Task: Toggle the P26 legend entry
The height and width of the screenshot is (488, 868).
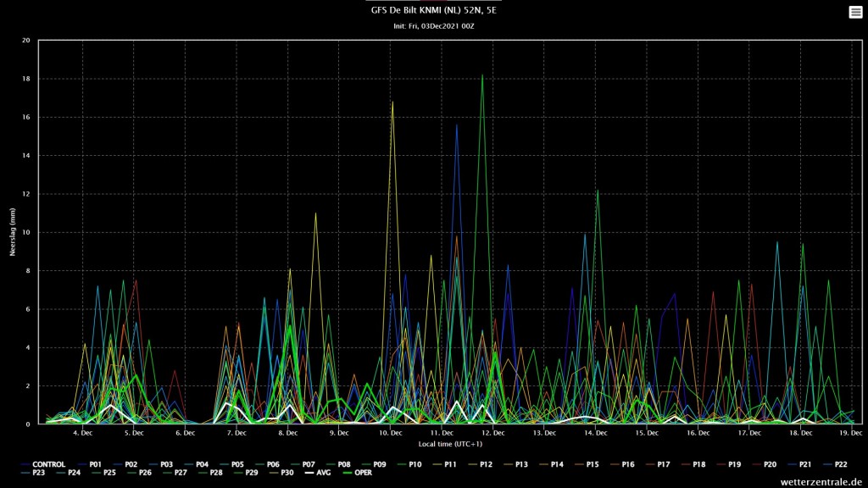Action: point(140,473)
